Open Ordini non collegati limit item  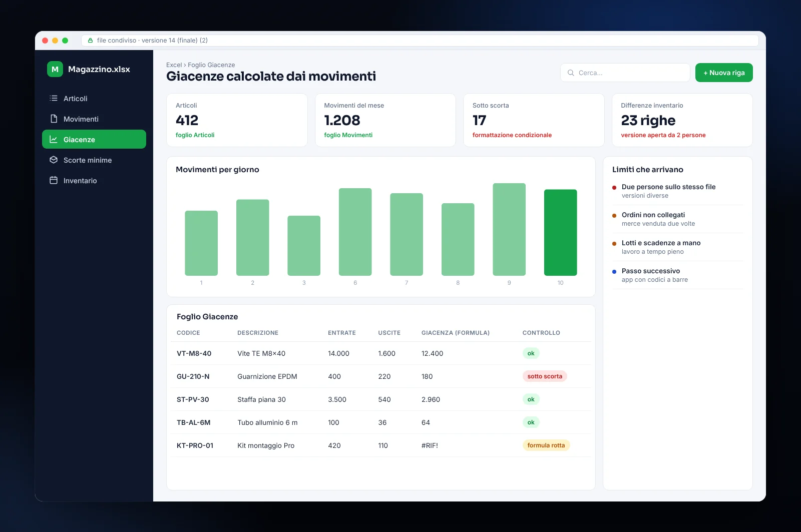677,219
